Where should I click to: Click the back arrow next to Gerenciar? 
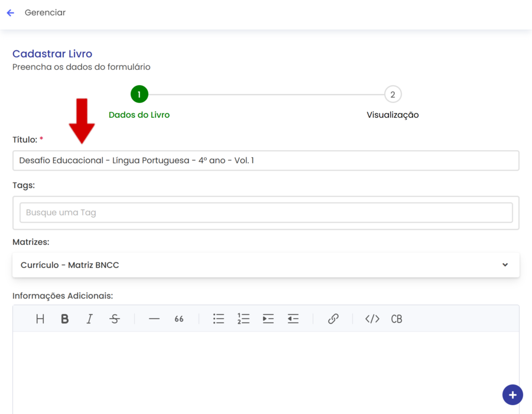pyautogui.click(x=10, y=13)
